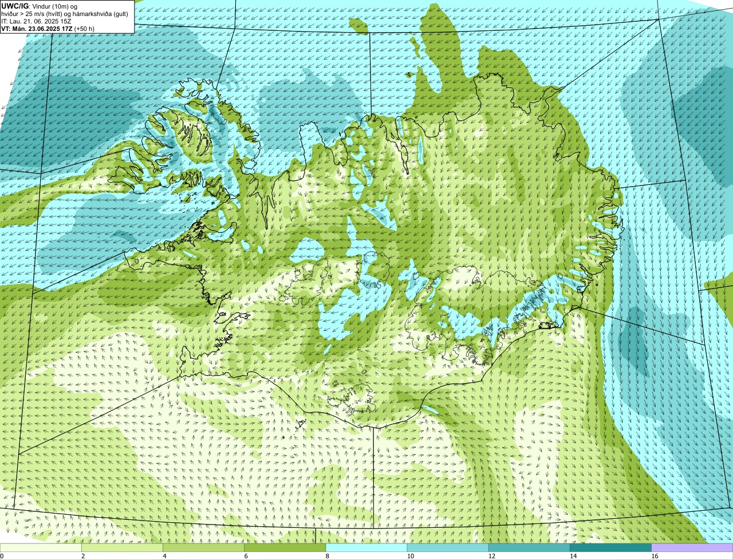The height and width of the screenshot is (560, 733).
Task: Click the scale label '8'
Action: [327, 556]
